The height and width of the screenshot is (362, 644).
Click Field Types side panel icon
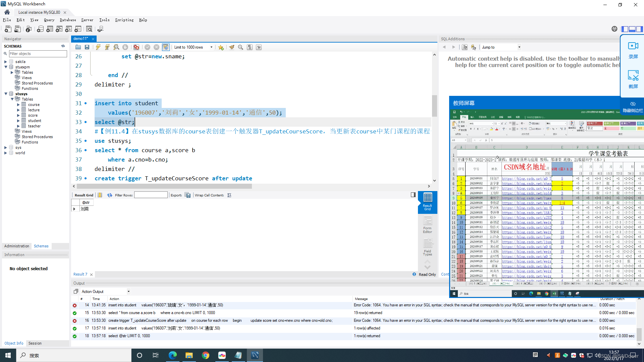427,247
